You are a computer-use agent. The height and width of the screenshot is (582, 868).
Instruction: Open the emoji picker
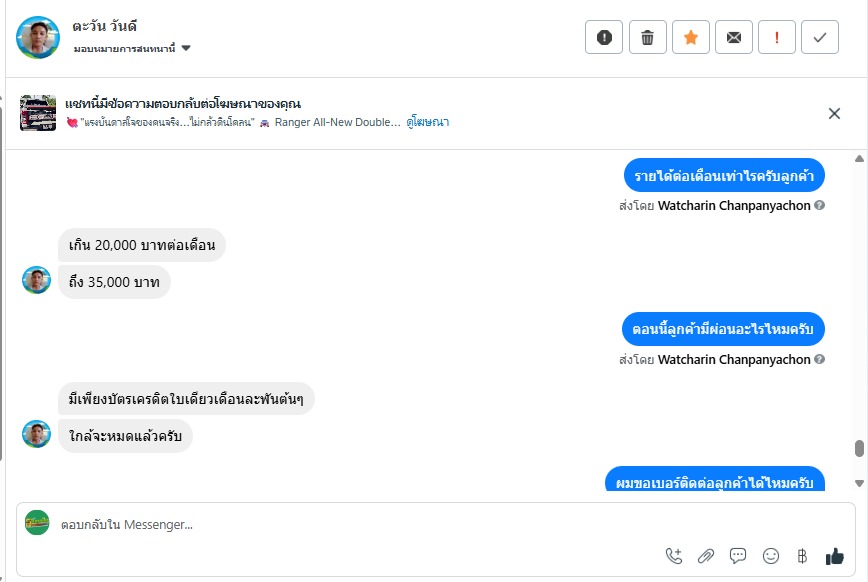[770, 556]
